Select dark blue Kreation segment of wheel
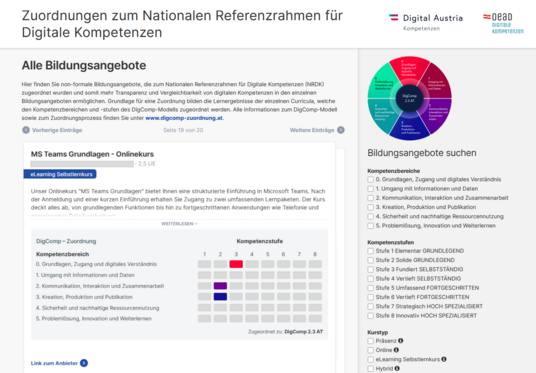The width and height of the screenshot is (536, 373). [410, 127]
